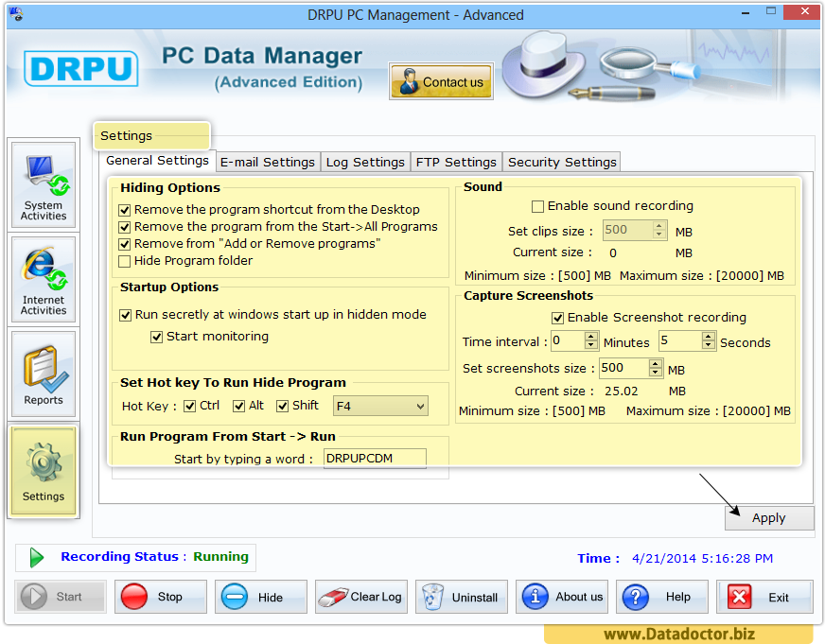Close the DRPU PC Management window

804,11
